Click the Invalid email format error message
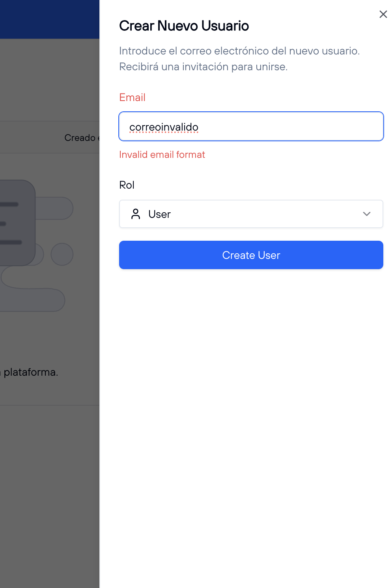 point(162,155)
